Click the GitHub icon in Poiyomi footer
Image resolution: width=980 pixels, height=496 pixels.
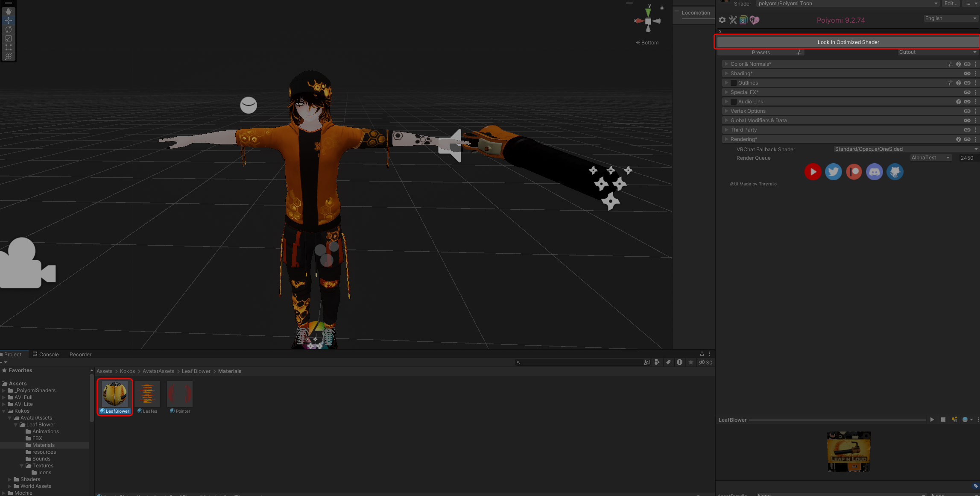(895, 172)
